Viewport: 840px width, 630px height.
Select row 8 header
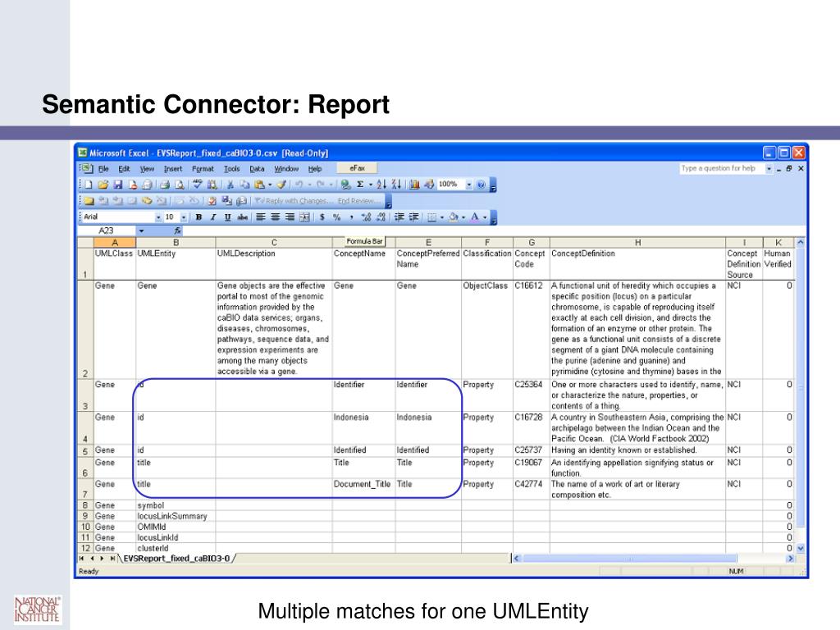point(85,505)
